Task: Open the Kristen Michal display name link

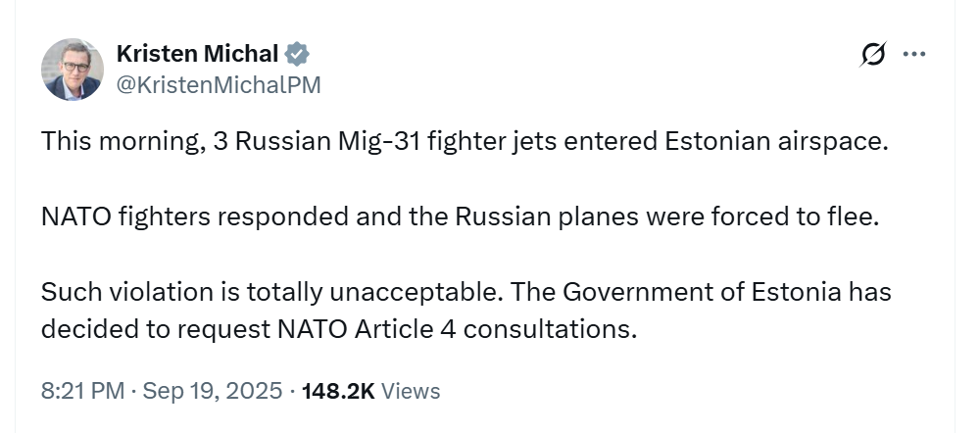Action: pos(197,54)
